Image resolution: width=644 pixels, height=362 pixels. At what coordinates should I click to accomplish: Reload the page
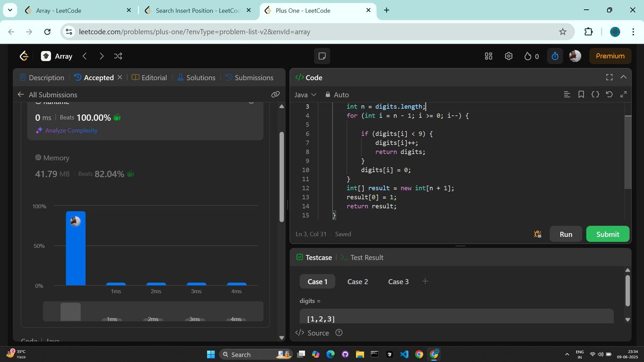47,32
